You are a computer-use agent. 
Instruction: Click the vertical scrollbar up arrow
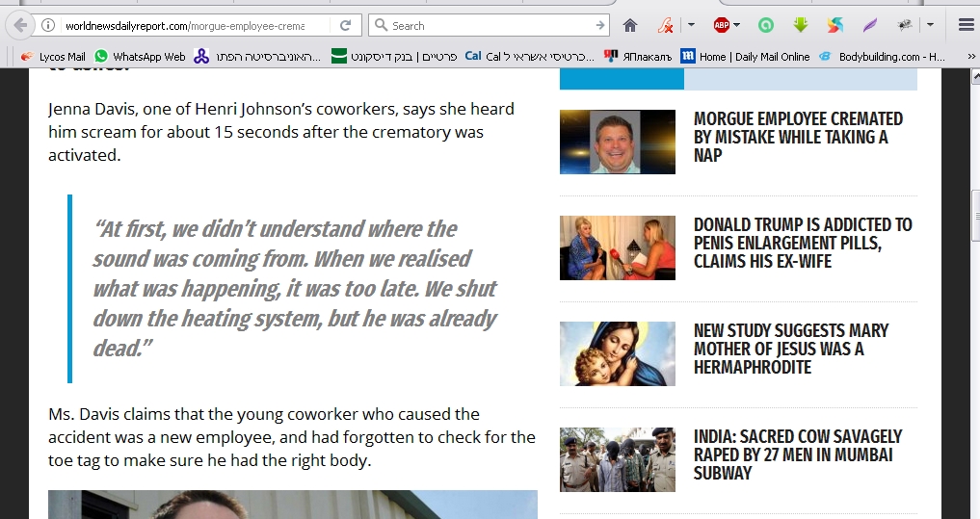pos(975,77)
